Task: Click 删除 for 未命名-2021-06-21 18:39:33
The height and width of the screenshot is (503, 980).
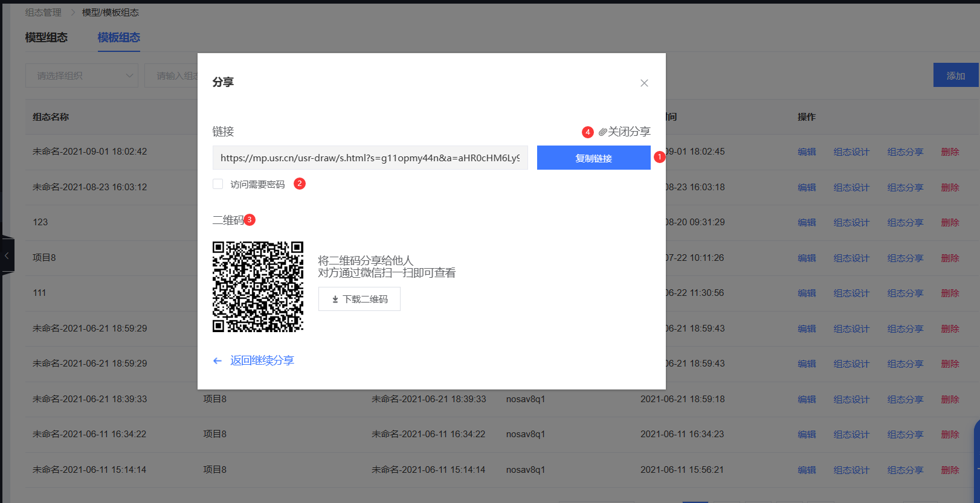Action: [950, 399]
